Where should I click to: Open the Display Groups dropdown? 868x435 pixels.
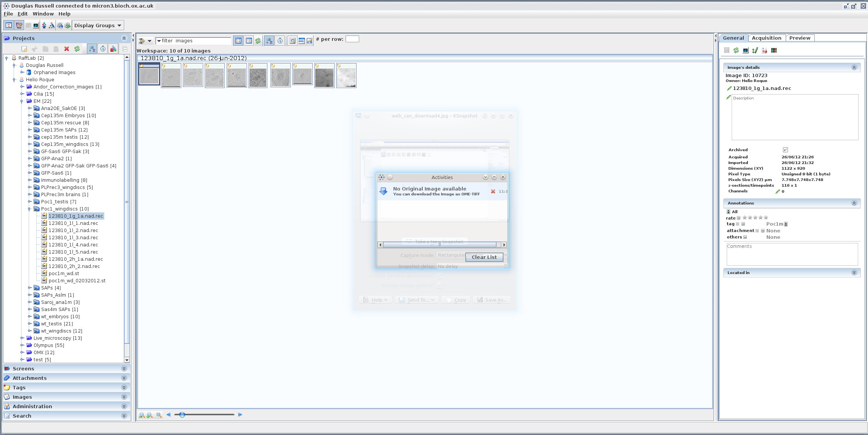[98, 25]
